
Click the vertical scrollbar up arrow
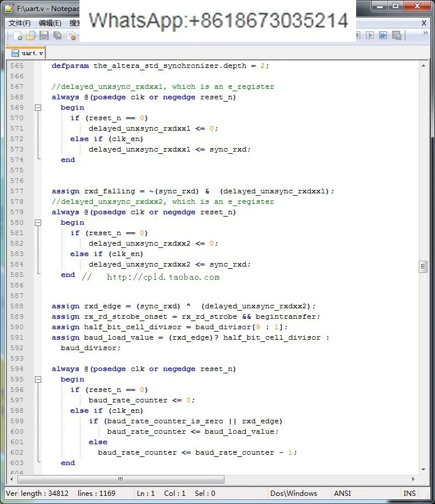[423, 66]
